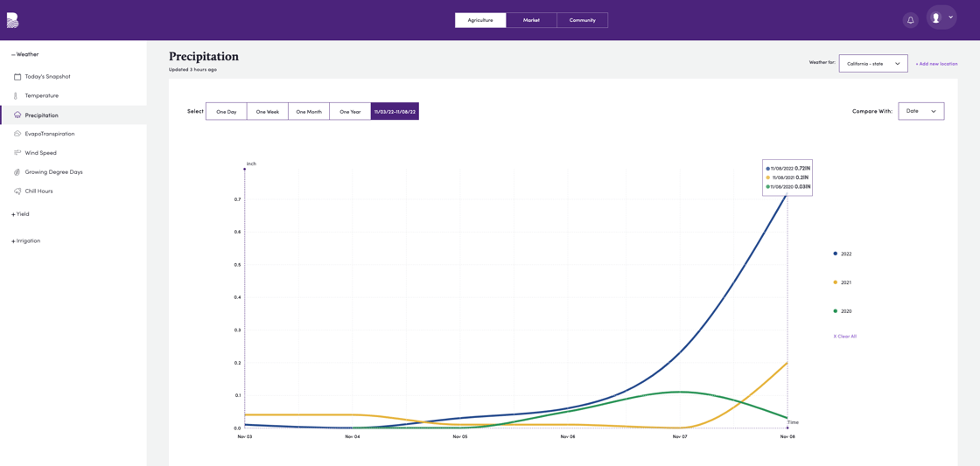Click the Growing Degree Days icon
This screenshot has height=466, width=980.
[x=17, y=172]
